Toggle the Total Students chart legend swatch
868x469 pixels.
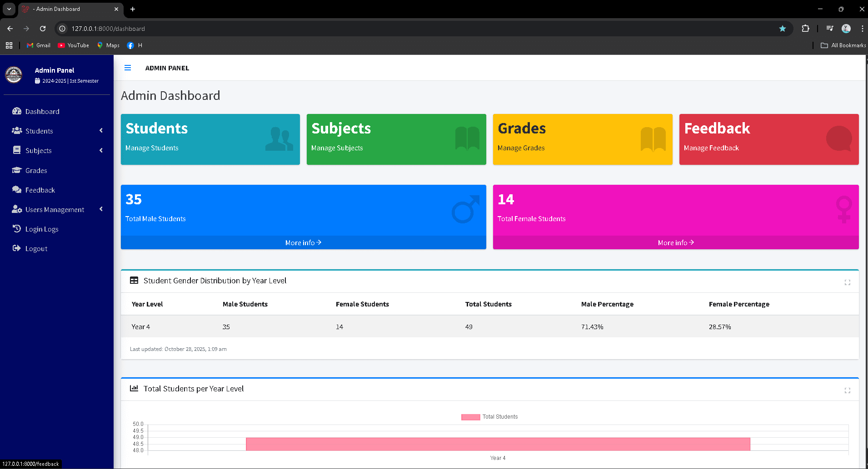471,417
